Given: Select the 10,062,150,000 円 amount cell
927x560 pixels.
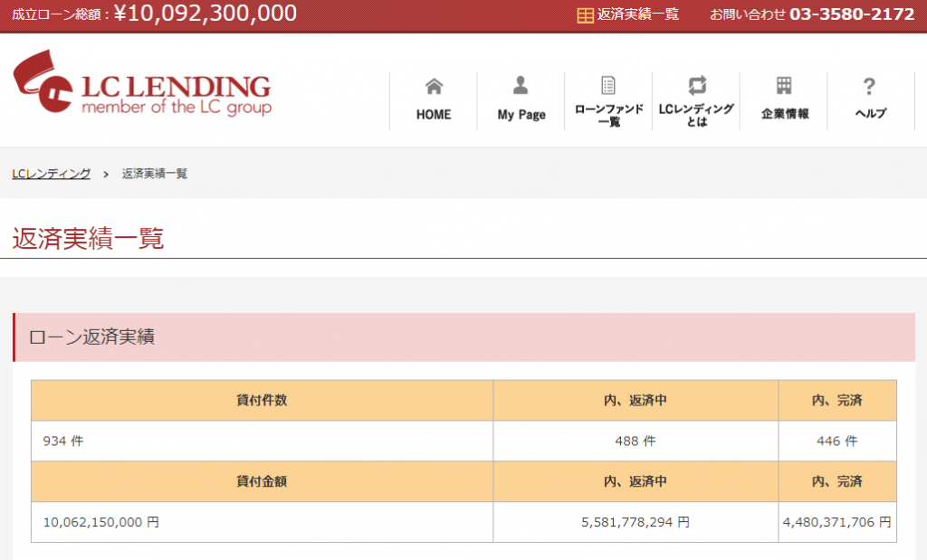Looking at the screenshot, I should (x=101, y=522).
